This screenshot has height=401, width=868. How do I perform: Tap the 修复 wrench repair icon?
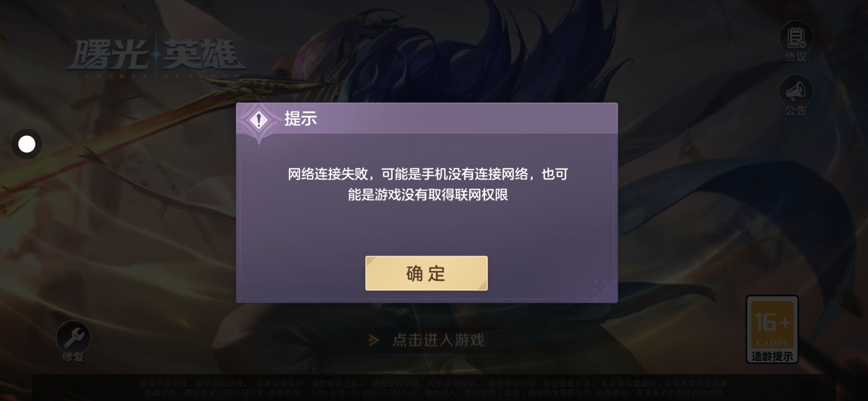click(73, 338)
